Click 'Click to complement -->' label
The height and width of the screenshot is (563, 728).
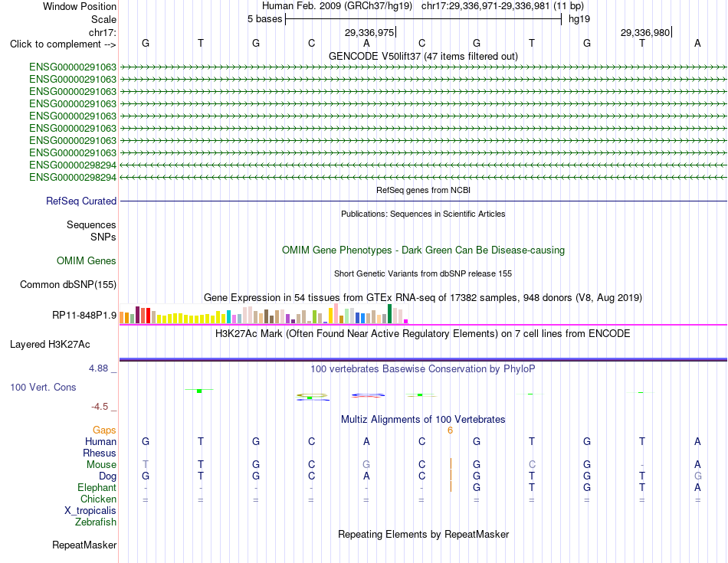(63, 44)
